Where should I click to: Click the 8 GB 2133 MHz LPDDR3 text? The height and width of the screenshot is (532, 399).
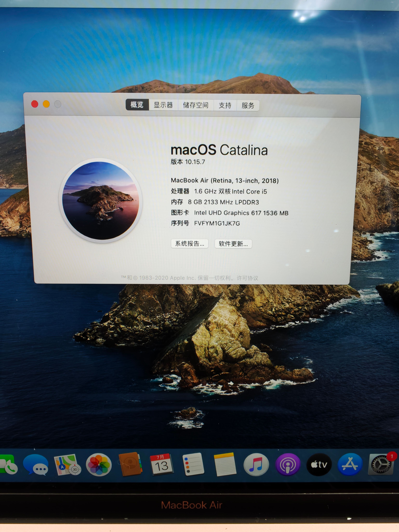tap(223, 202)
